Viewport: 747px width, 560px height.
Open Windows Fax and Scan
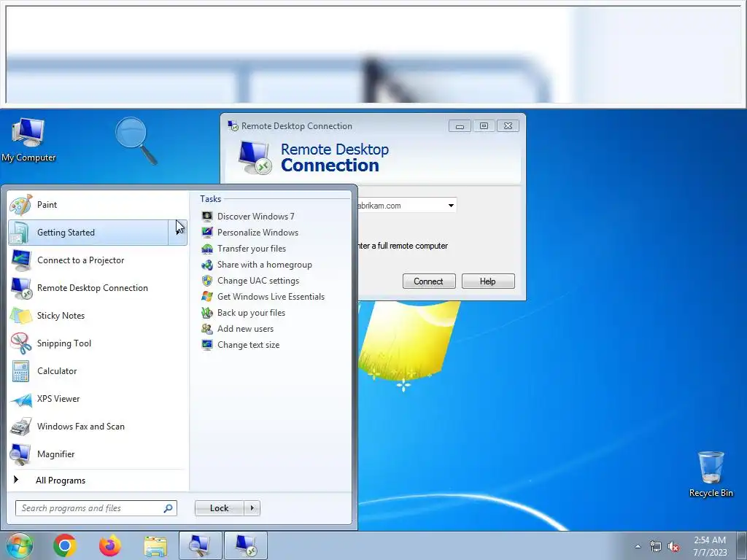pos(98,426)
